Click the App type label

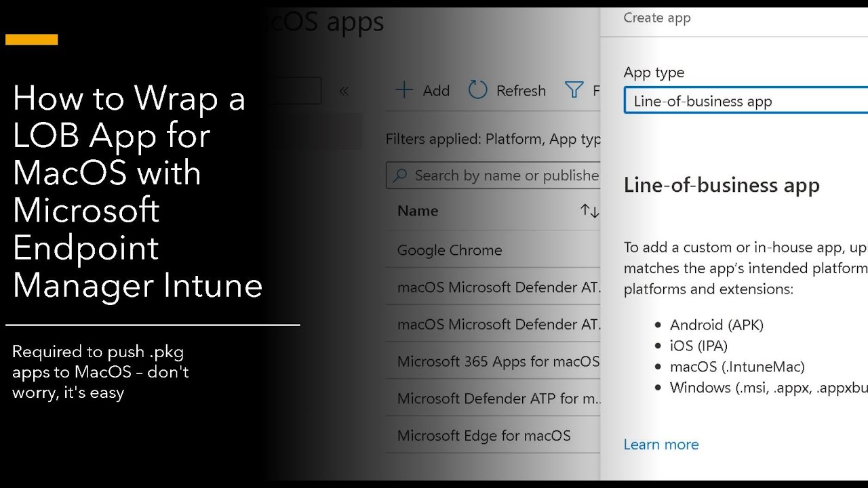[654, 73]
